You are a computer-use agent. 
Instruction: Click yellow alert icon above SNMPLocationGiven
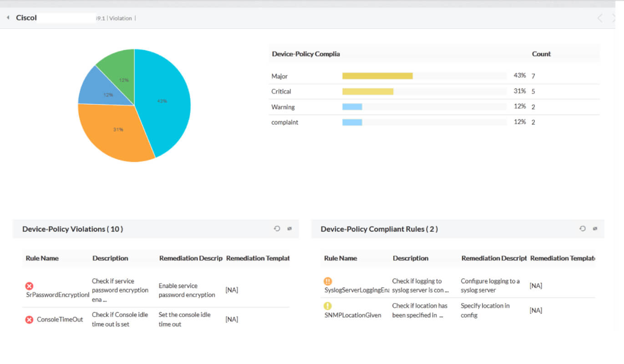click(328, 306)
